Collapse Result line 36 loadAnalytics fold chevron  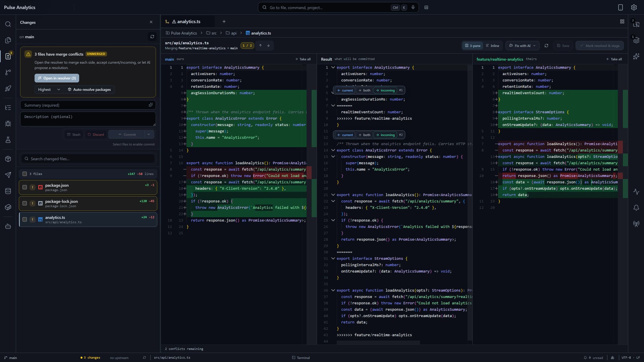tap(333, 290)
